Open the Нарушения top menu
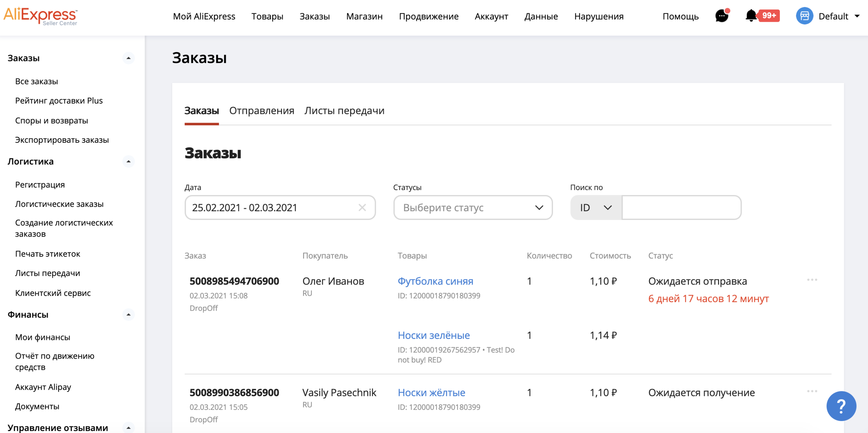This screenshot has height=433, width=868. [599, 16]
